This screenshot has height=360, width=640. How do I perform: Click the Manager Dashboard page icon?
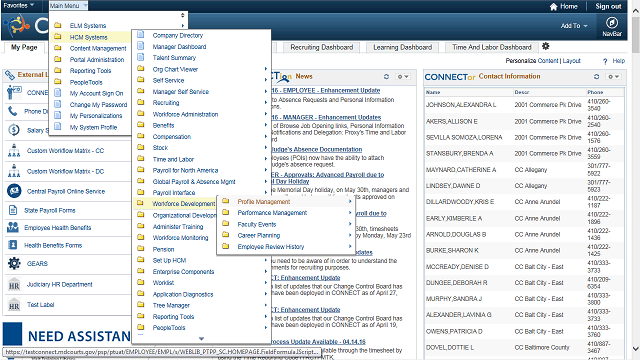141,46
